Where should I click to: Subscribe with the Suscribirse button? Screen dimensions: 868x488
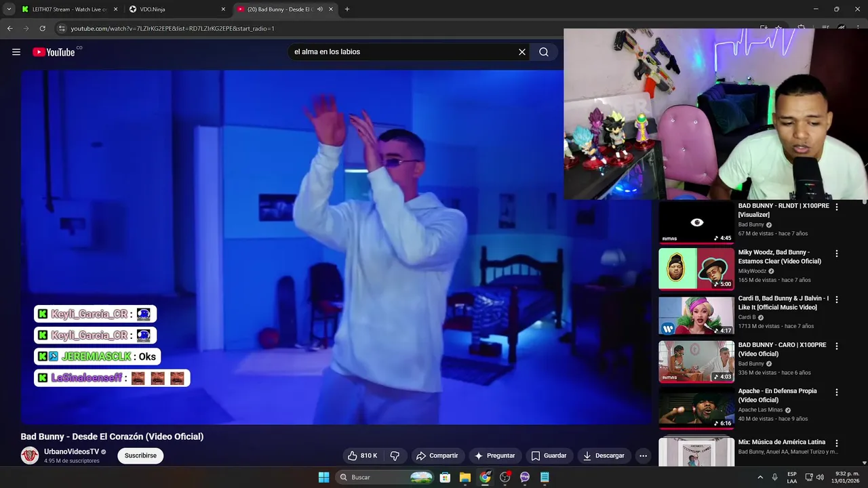[140, 455]
